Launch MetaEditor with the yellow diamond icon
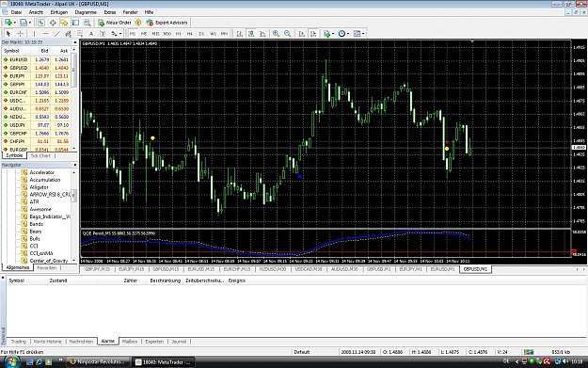 [138, 23]
